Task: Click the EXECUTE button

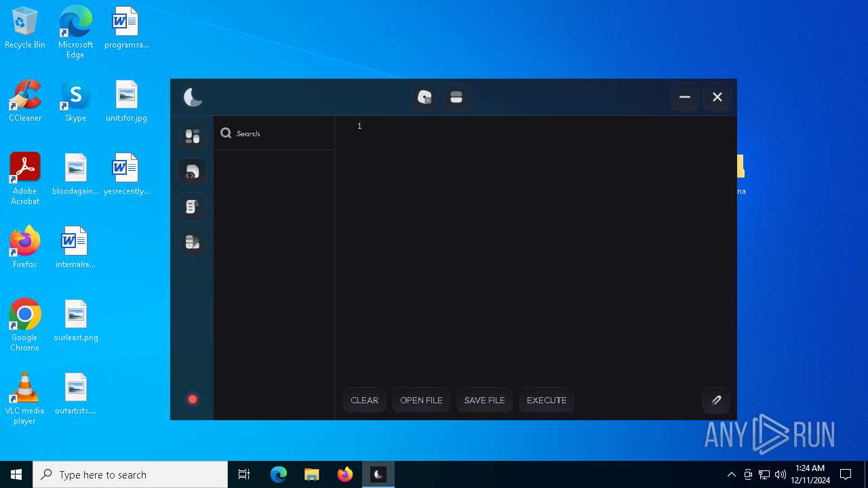Action: coord(547,400)
